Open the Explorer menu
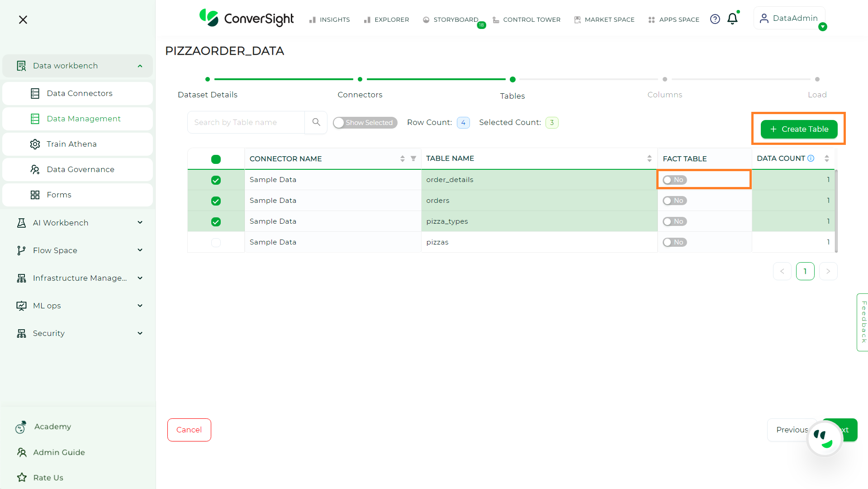868x489 pixels. pos(386,19)
